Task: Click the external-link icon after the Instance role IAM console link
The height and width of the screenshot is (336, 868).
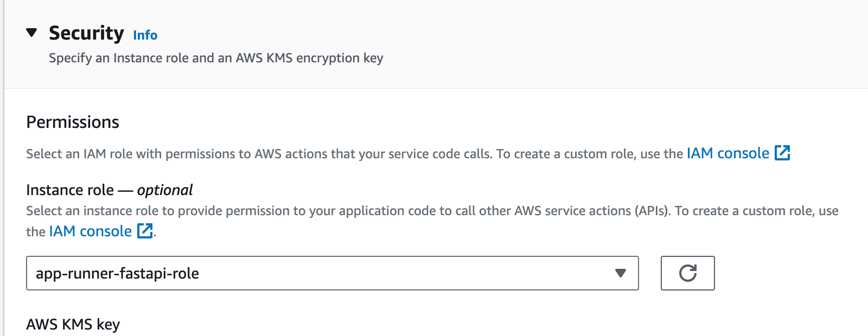Action: coord(144,231)
